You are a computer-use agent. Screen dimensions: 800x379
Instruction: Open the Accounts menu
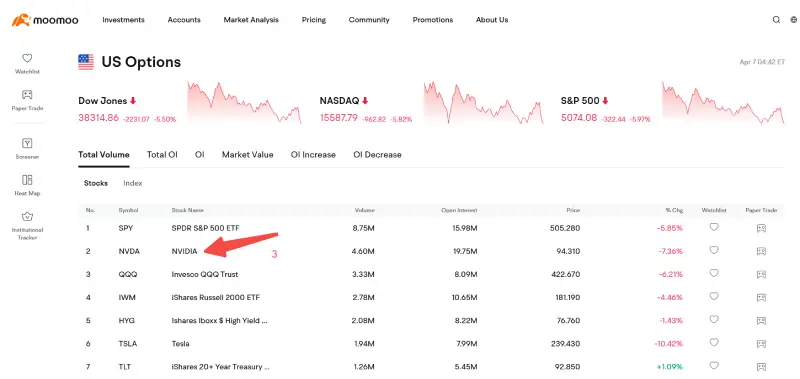click(x=184, y=20)
